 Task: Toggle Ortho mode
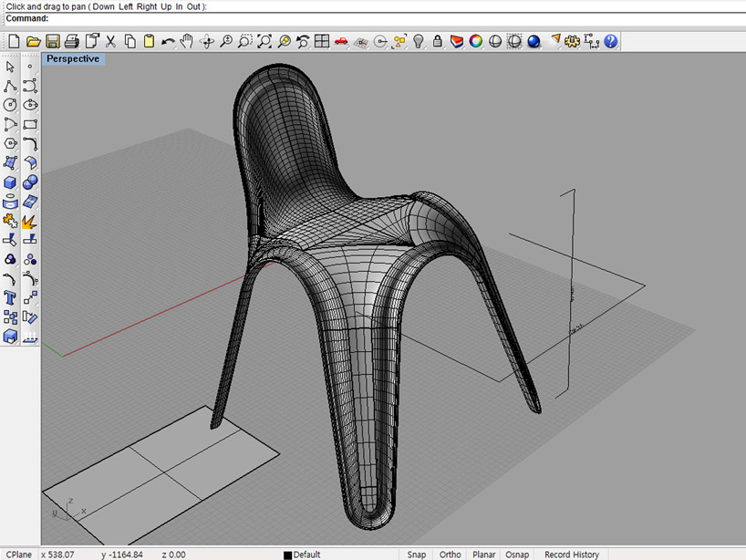tap(451, 555)
